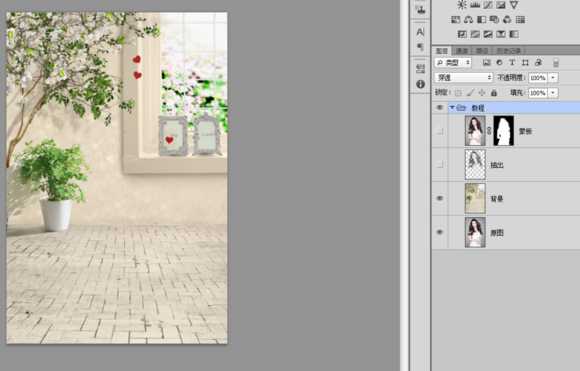Hide the 背景 layer using its eye
This screenshot has width=580, height=371.
point(440,198)
